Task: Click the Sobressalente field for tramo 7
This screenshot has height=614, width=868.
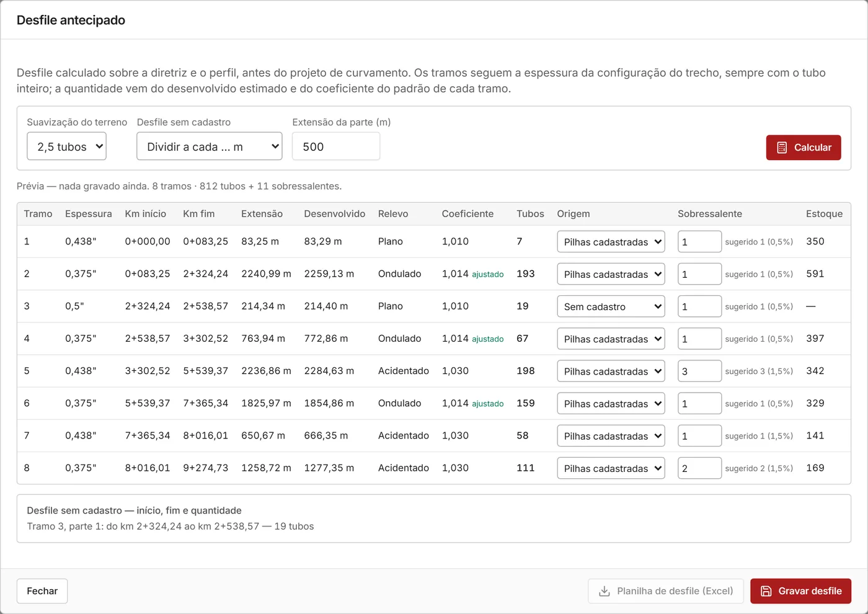Action: click(699, 435)
